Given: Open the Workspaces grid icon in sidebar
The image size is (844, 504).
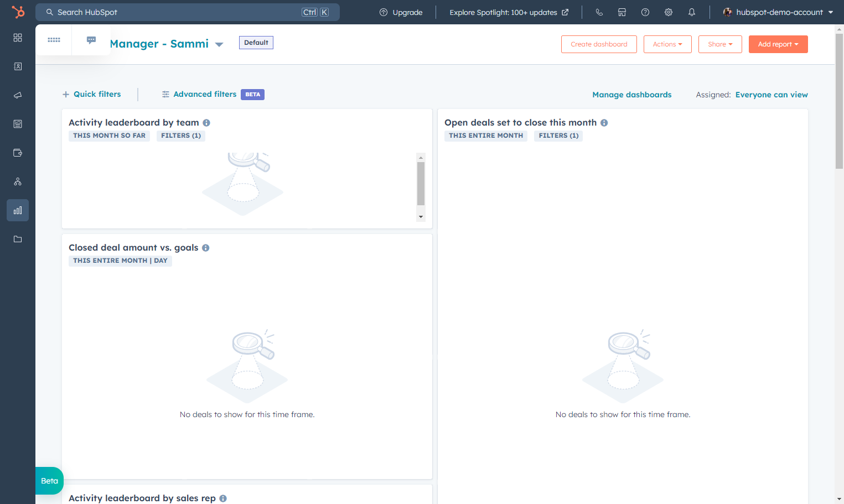Looking at the screenshot, I should 18,38.
